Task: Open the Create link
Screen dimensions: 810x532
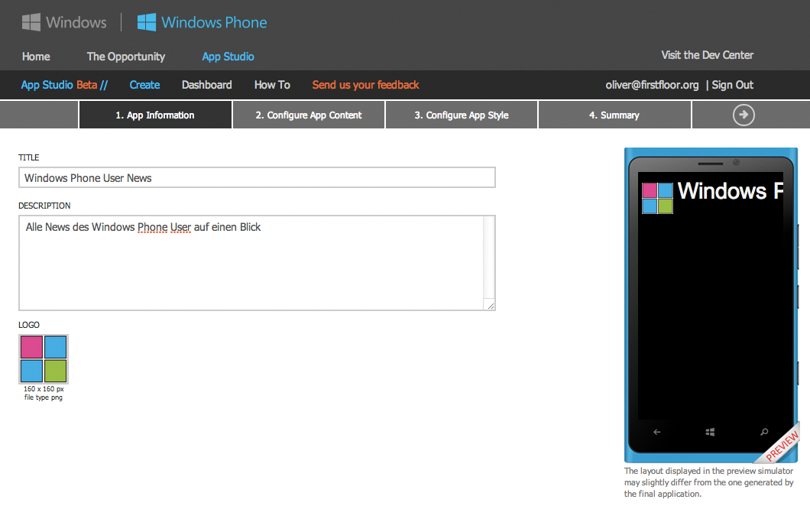Action: [x=144, y=85]
